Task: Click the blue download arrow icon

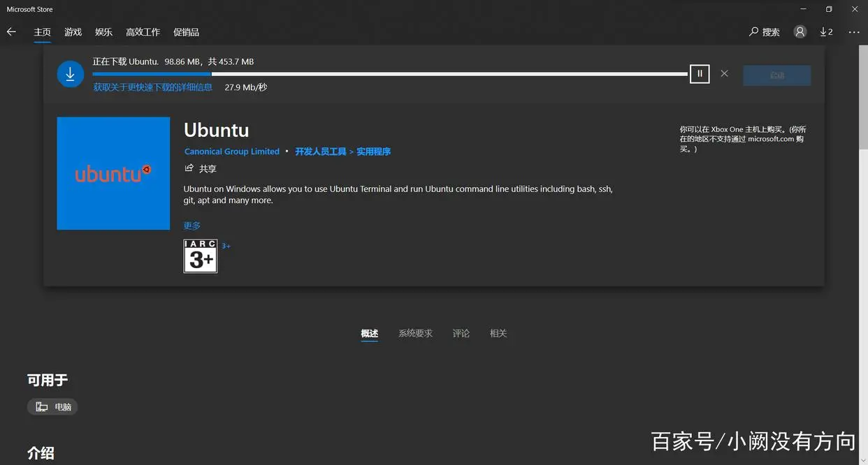Action: click(70, 75)
